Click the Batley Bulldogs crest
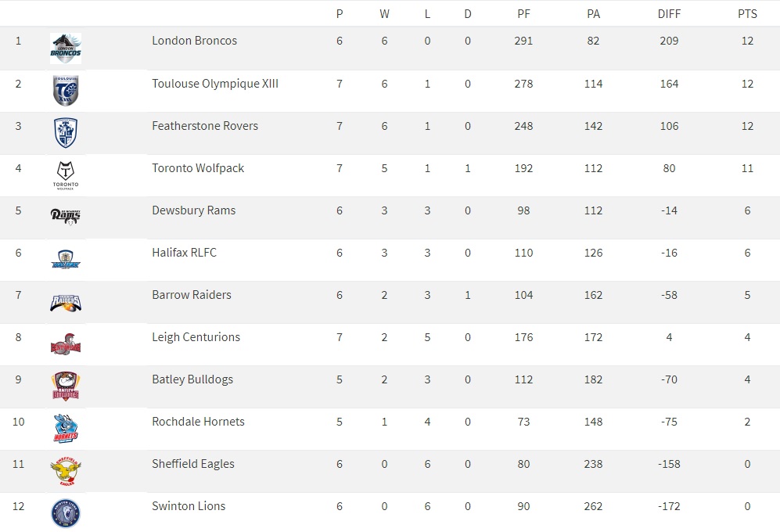 [x=66, y=386]
